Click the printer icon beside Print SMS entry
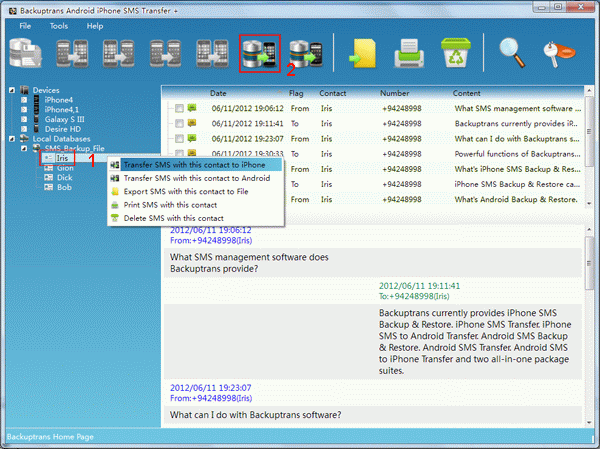Viewport: 600px width, 449px height. coord(115,205)
